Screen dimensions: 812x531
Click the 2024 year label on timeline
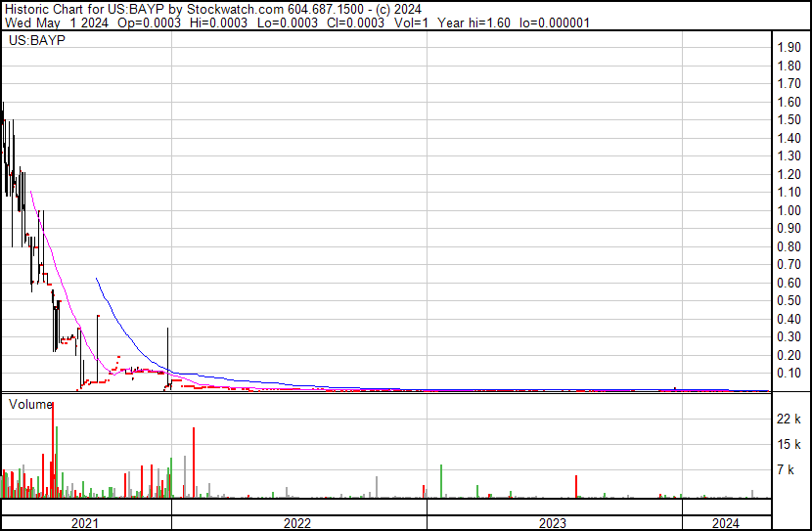(726, 523)
